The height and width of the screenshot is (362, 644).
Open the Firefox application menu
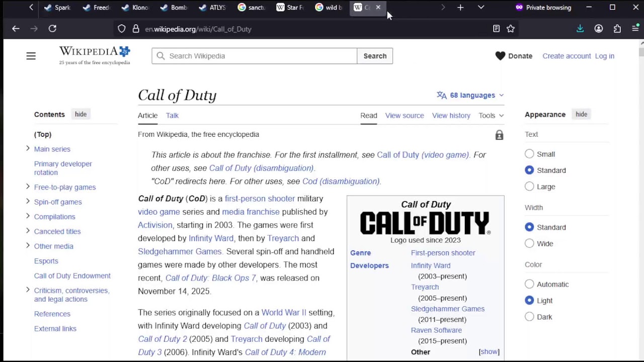coord(635,29)
